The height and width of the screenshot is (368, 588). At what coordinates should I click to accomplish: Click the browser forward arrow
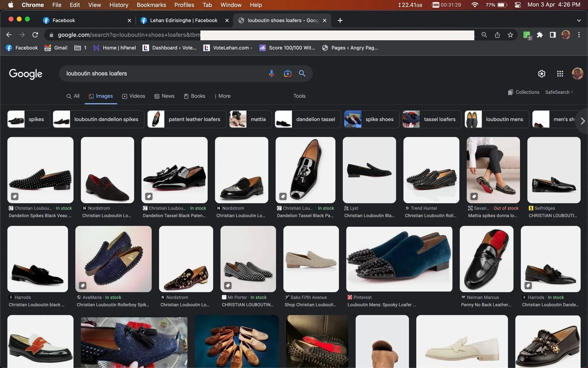[22, 35]
